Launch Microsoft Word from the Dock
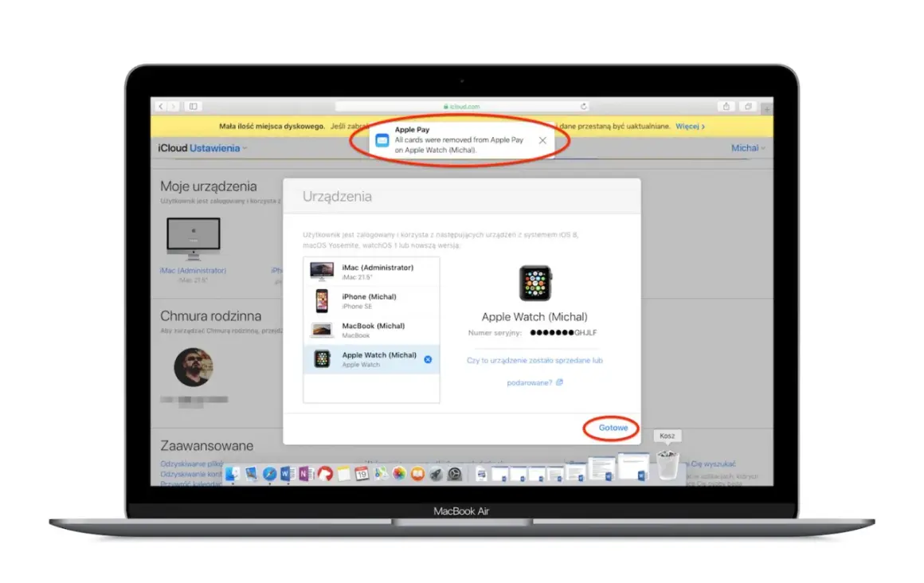The image size is (924, 583). (288, 473)
